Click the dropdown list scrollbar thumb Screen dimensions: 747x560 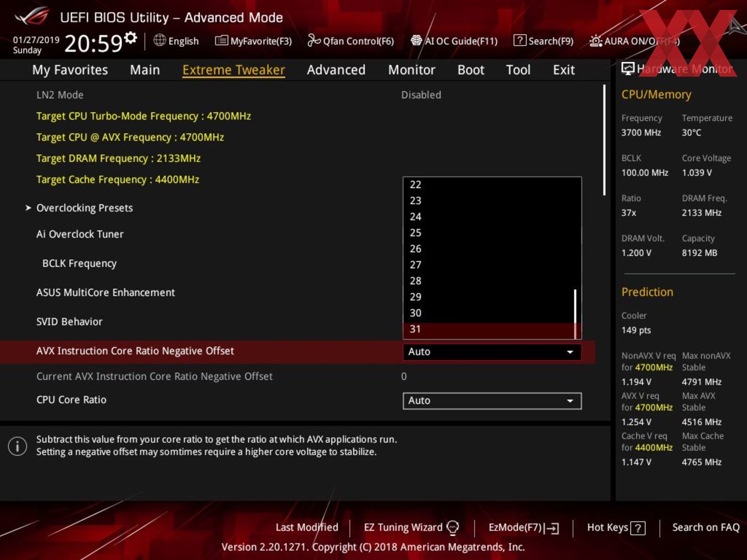(x=575, y=314)
